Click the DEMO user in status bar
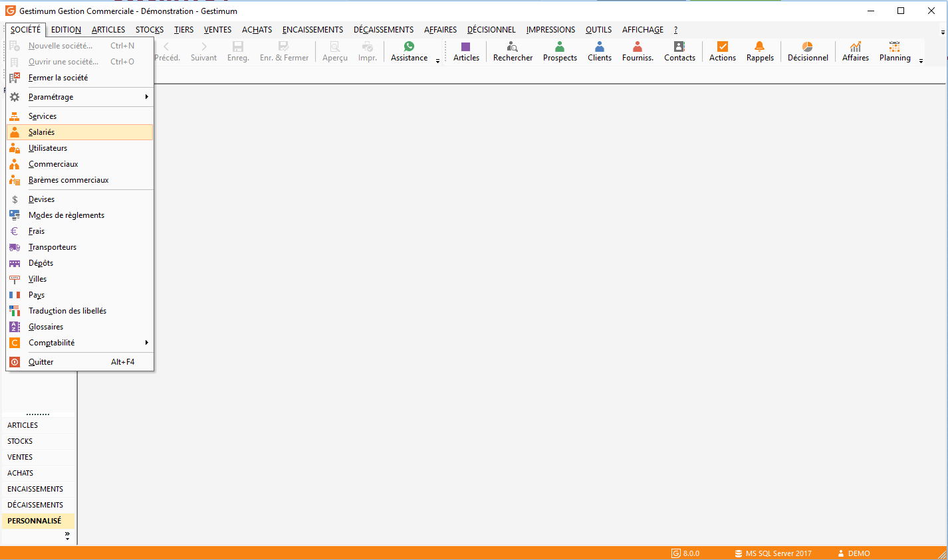This screenshot has height=560, width=948. coord(854,553)
